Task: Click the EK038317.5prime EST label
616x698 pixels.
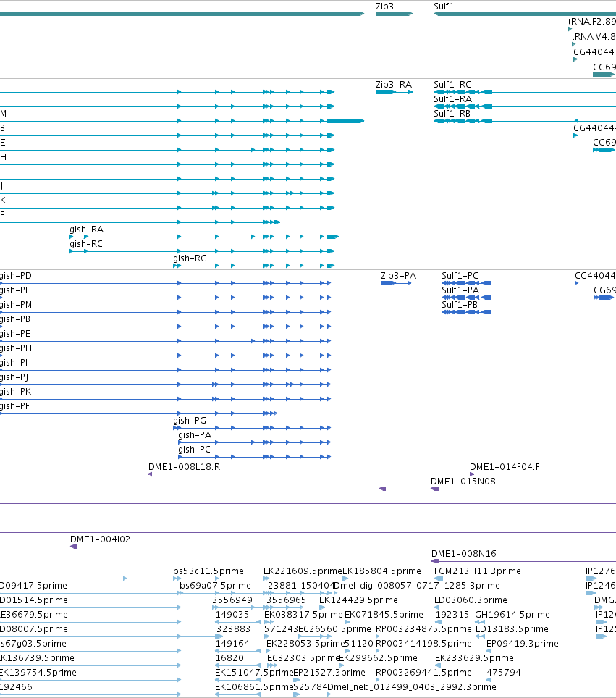Action: [x=303, y=614]
